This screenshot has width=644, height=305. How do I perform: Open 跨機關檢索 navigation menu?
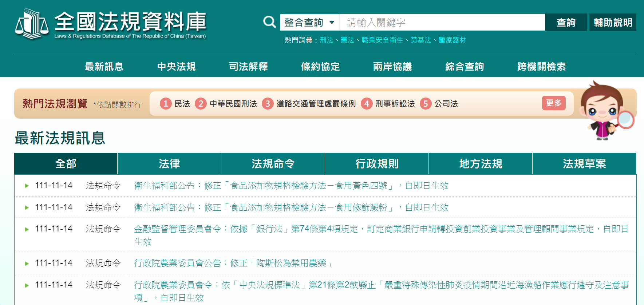541,67
